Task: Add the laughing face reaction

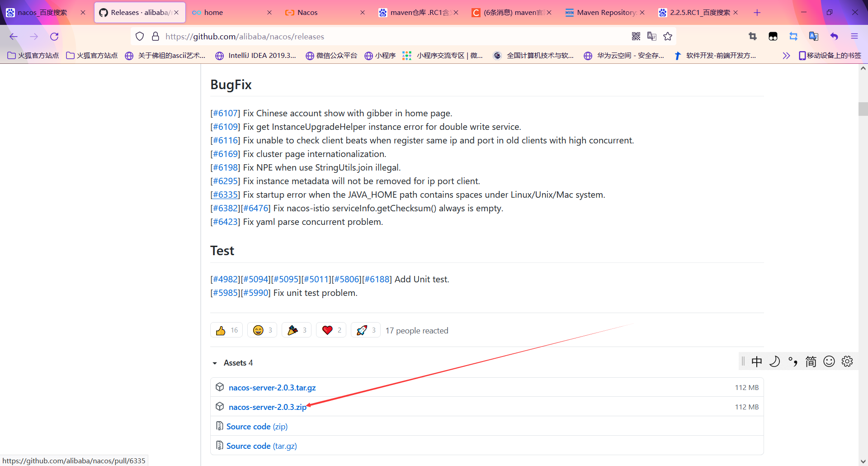Action: click(x=262, y=330)
